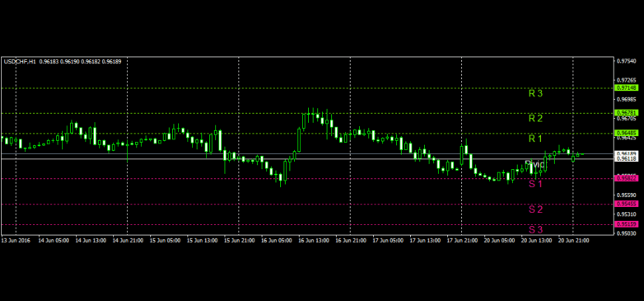The height and width of the screenshot is (301, 644).
Task: Select the pink 0.95159 price tag
Action: pos(627,224)
